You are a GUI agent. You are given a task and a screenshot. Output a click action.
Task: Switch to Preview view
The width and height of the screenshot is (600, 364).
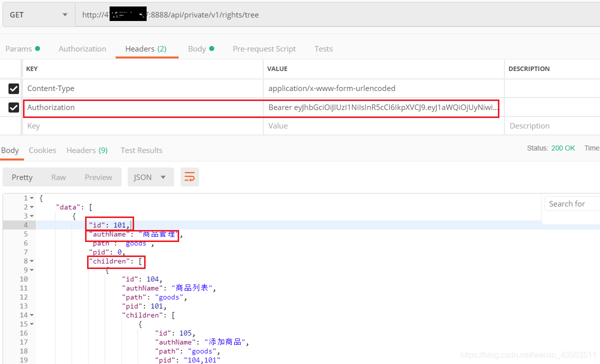tap(99, 177)
